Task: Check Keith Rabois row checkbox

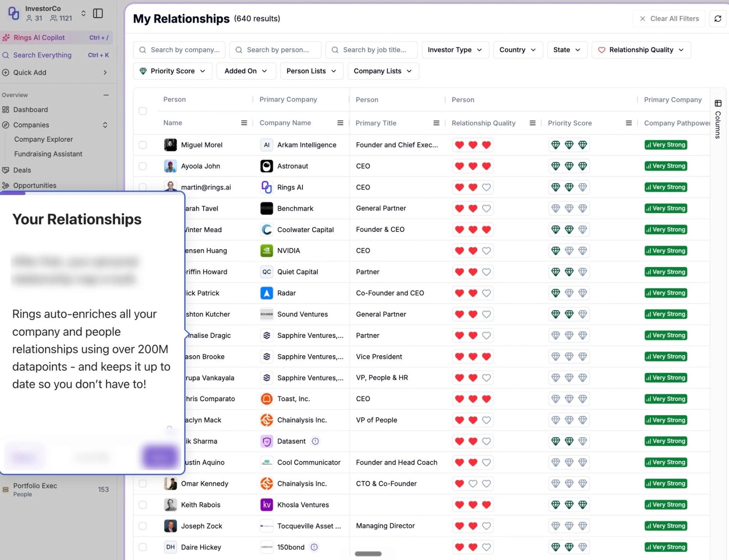Action: (143, 504)
